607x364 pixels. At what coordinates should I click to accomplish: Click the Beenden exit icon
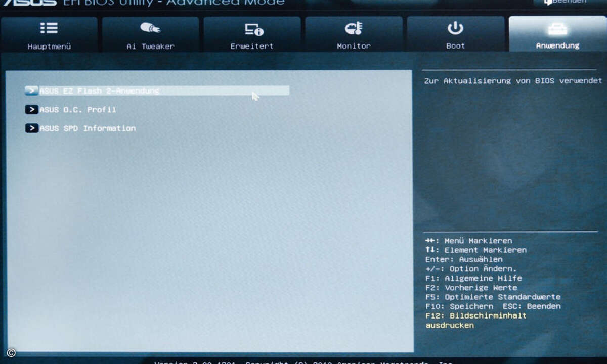[548, 3]
